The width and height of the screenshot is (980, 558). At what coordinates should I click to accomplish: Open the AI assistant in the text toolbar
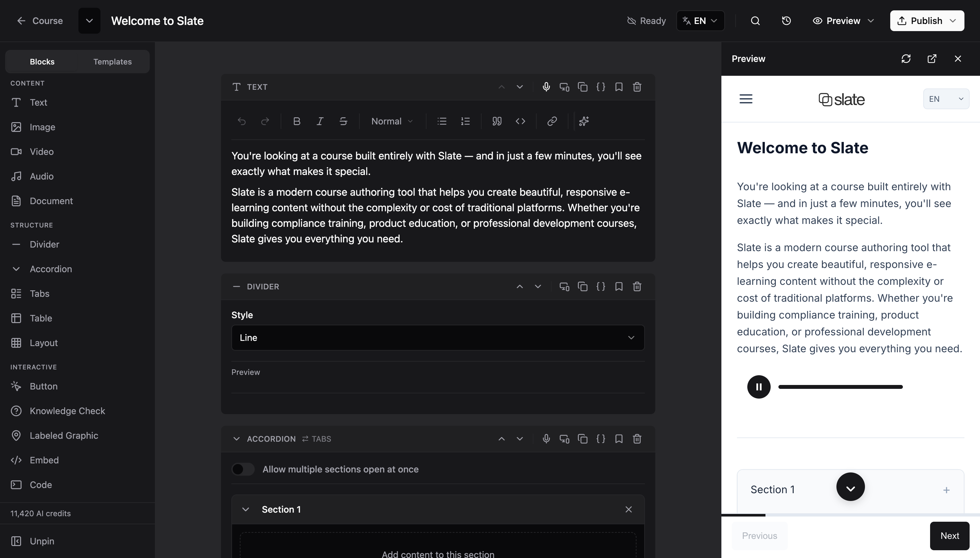[x=583, y=121]
